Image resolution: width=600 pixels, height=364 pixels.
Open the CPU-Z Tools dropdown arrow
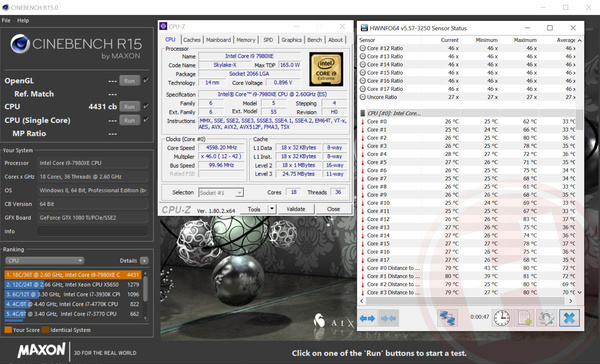click(272, 209)
